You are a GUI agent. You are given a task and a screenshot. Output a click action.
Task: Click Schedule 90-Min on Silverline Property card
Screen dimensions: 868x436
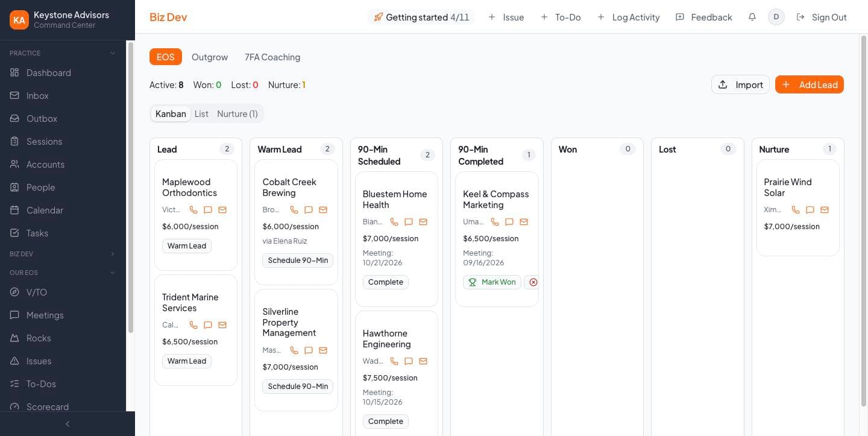pos(298,387)
